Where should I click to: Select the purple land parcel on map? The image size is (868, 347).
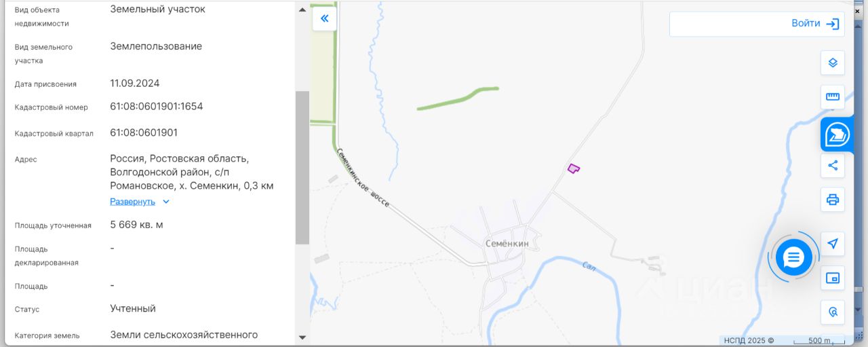click(x=574, y=168)
